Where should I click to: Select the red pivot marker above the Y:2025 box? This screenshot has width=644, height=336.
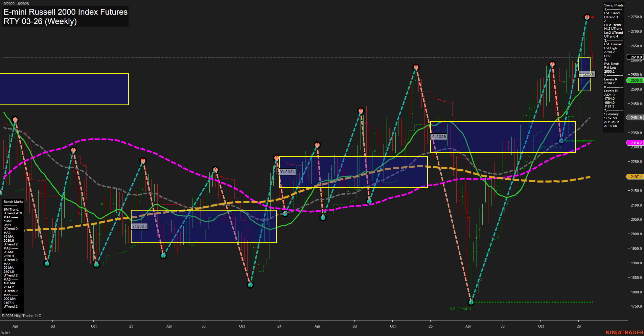coord(416,67)
